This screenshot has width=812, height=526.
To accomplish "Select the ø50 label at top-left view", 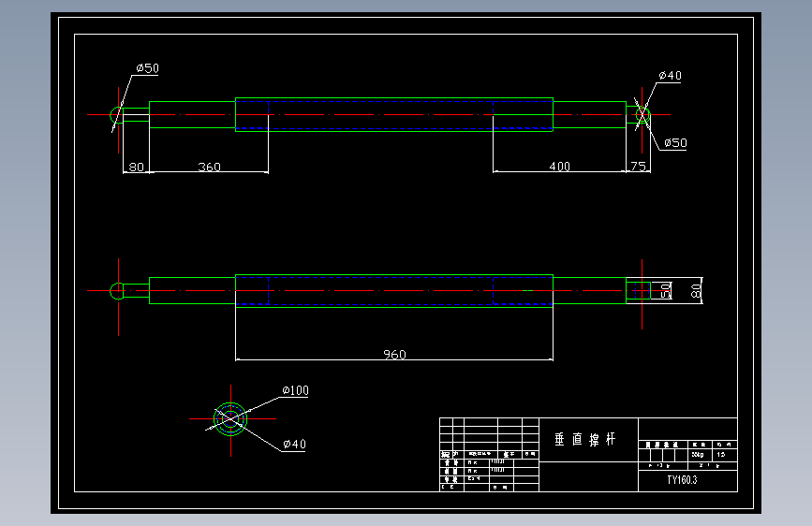I will pyautogui.click(x=148, y=68).
